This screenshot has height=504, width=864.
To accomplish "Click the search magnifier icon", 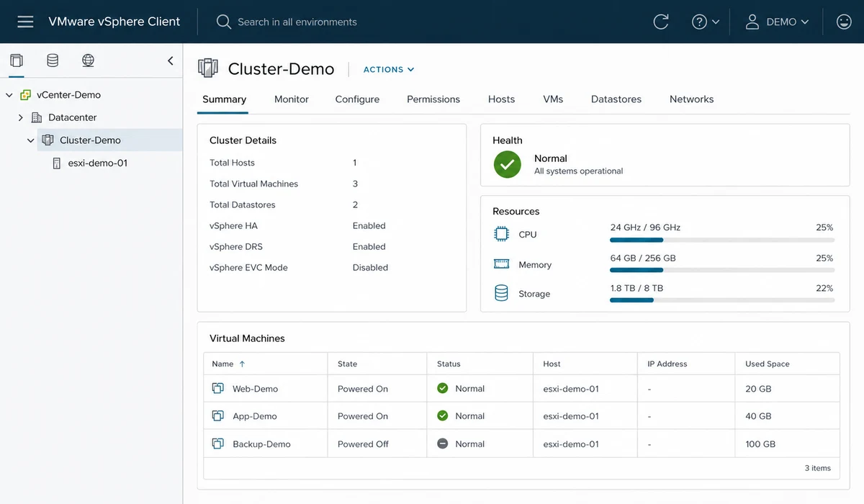I will 224,22.
